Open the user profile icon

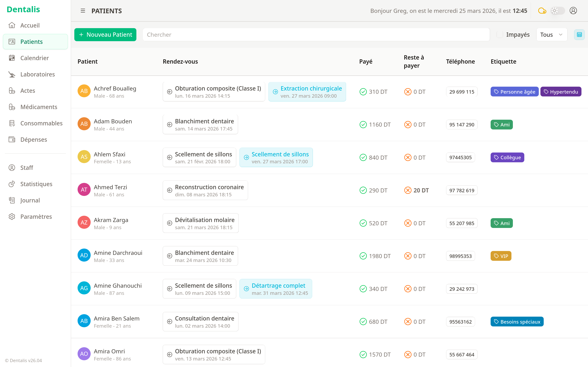pyautogui.click(x=573, y=11)
